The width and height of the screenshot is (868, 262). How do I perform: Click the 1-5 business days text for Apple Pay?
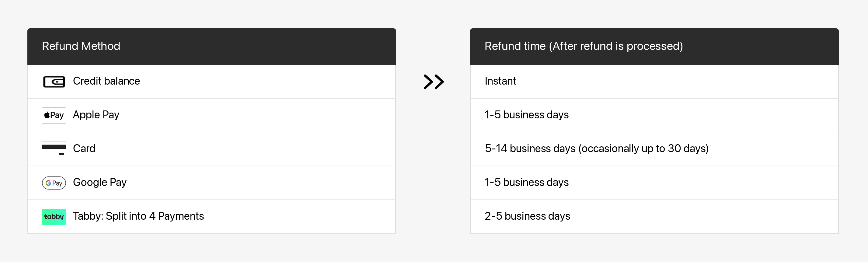point(526,115)
